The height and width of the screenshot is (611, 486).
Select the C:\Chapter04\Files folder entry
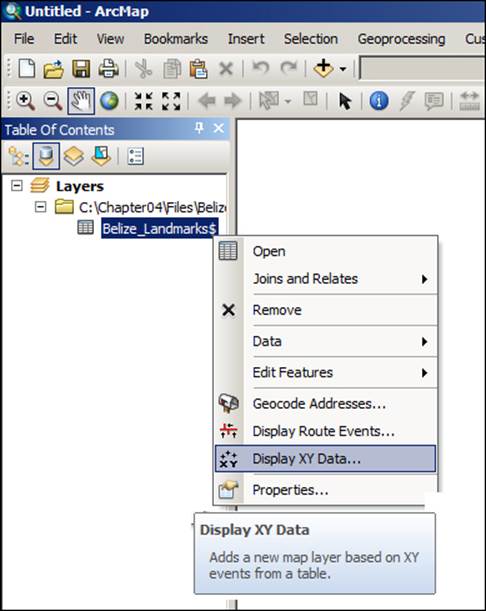pos(152,207)
